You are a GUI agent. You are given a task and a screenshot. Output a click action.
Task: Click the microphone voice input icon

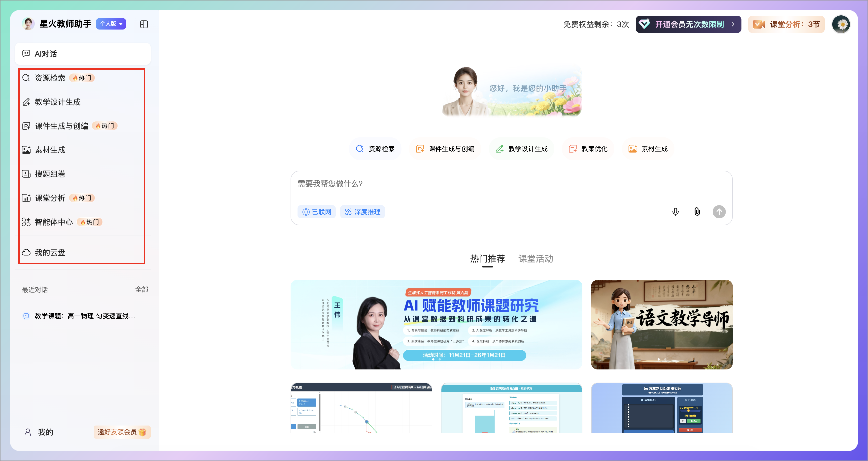coord(675,212)
